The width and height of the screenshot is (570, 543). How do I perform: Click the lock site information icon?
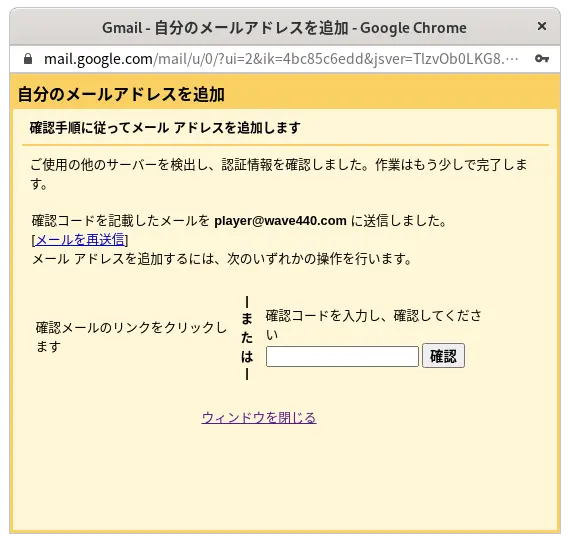tap(28, 59)
